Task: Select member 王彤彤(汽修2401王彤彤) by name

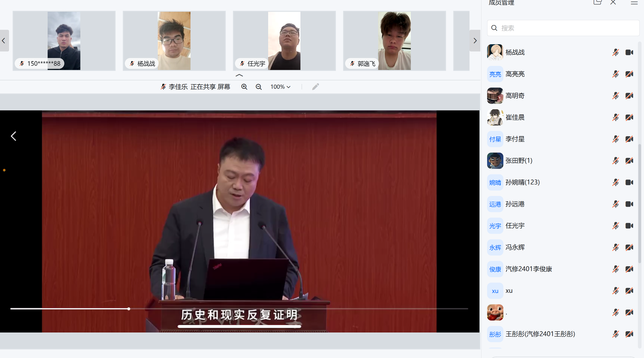Action: pyautogui.click(x=540, y=334)
